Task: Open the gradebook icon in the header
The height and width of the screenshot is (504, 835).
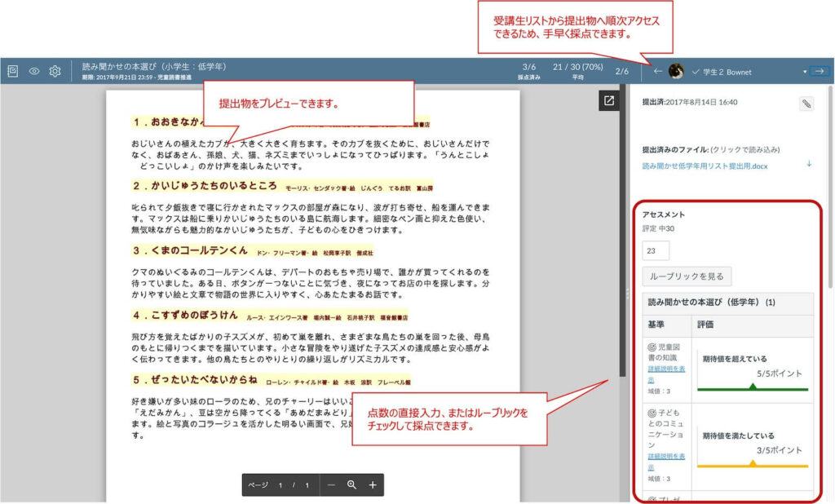Action: click(13, 71)
